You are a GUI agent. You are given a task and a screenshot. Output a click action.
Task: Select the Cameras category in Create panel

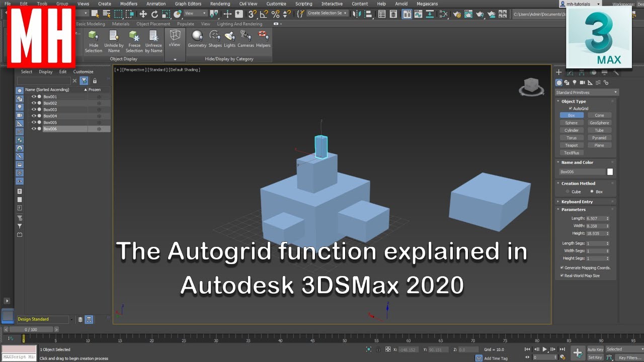point(582,82)
